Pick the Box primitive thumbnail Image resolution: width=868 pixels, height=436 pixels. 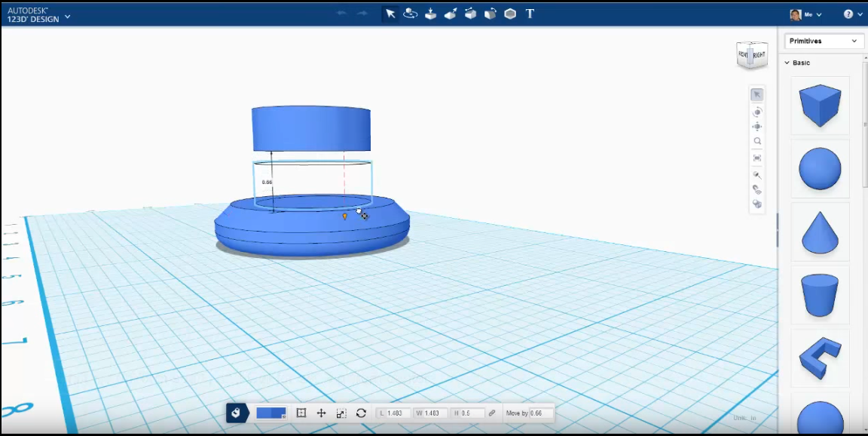(x=820, y=106)
